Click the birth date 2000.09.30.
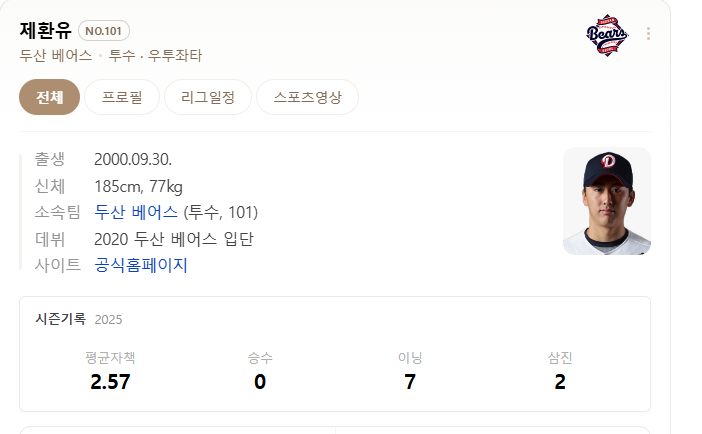Viewport: 702px width, 434px height. pos(133,159)
